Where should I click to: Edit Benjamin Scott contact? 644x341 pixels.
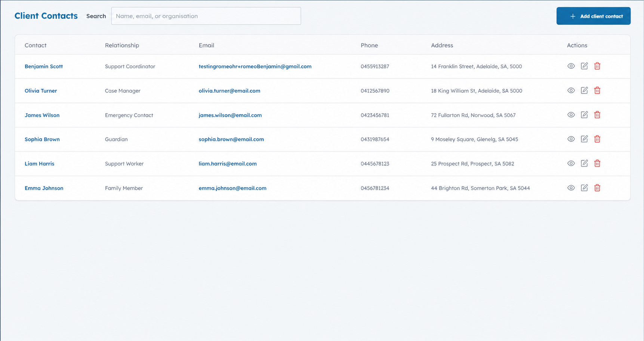584,66
